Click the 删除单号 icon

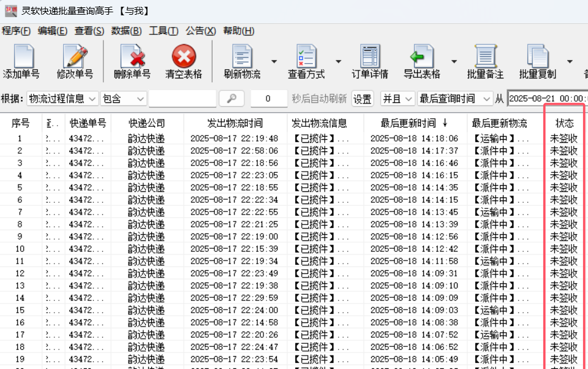click(x=132, y=56)
